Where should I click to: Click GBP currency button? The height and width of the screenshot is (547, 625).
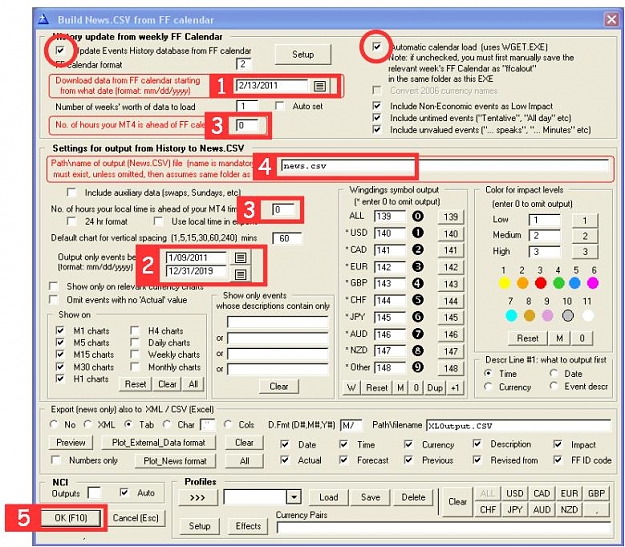pyautogui.click(x=596, y=494)
